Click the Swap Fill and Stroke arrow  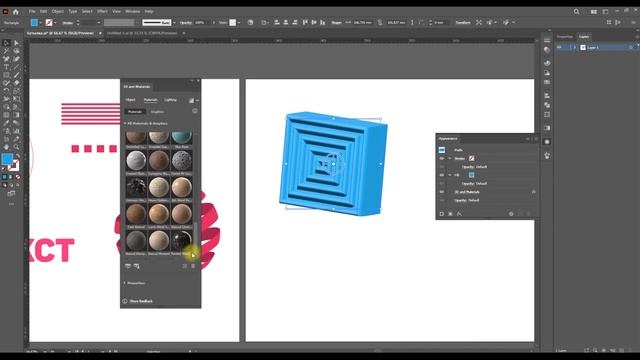coord(18,156)
